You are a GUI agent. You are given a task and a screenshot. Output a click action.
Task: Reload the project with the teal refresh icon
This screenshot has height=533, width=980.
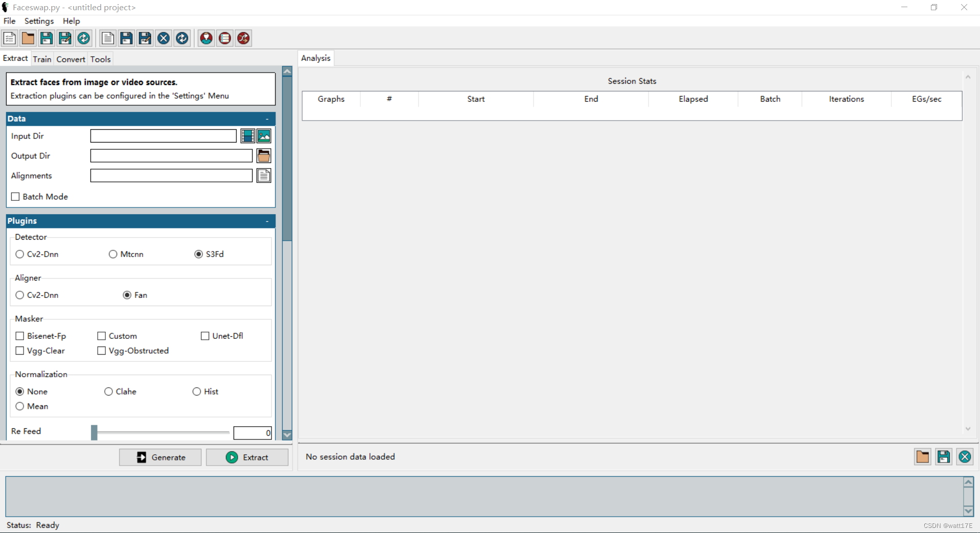tap(84, 38)
